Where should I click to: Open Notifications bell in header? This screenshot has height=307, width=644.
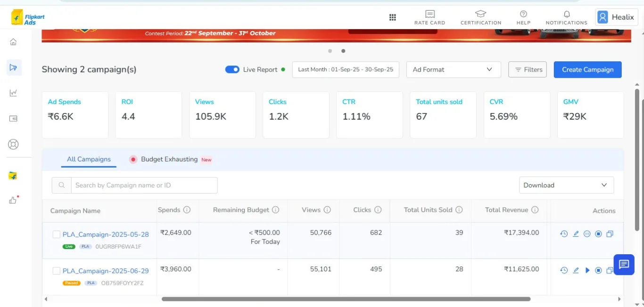(x=567, y=17)
